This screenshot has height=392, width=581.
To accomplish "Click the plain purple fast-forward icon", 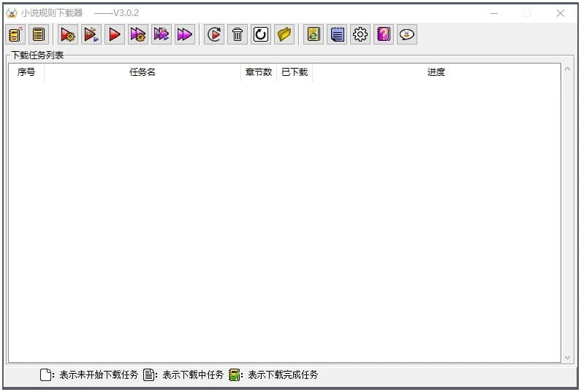I will [185, 34].
